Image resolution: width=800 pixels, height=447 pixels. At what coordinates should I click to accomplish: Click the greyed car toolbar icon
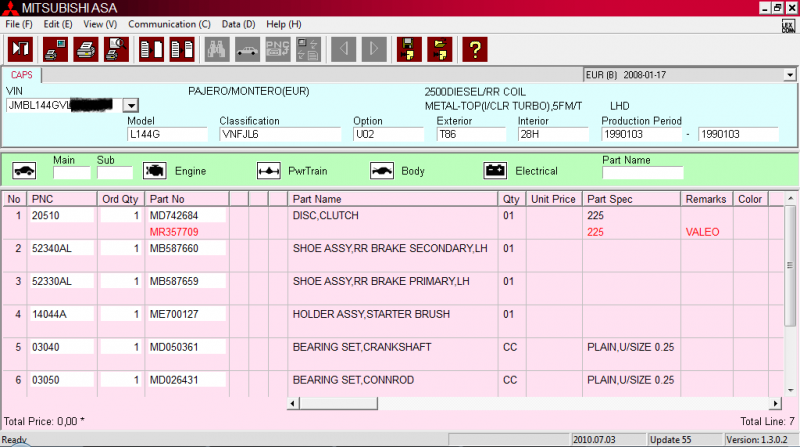click(247, 49)
